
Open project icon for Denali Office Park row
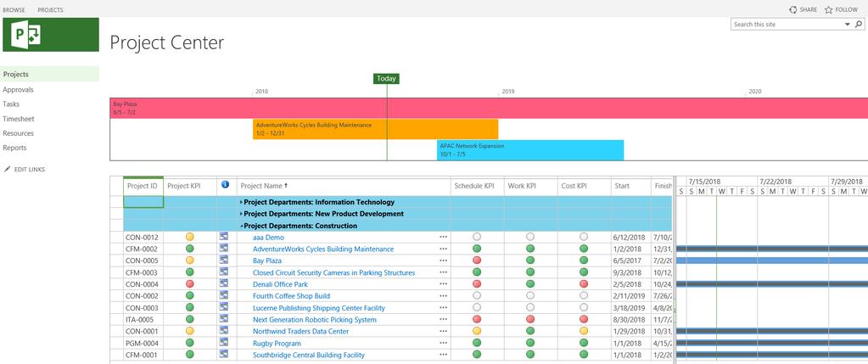coord(224,283)
